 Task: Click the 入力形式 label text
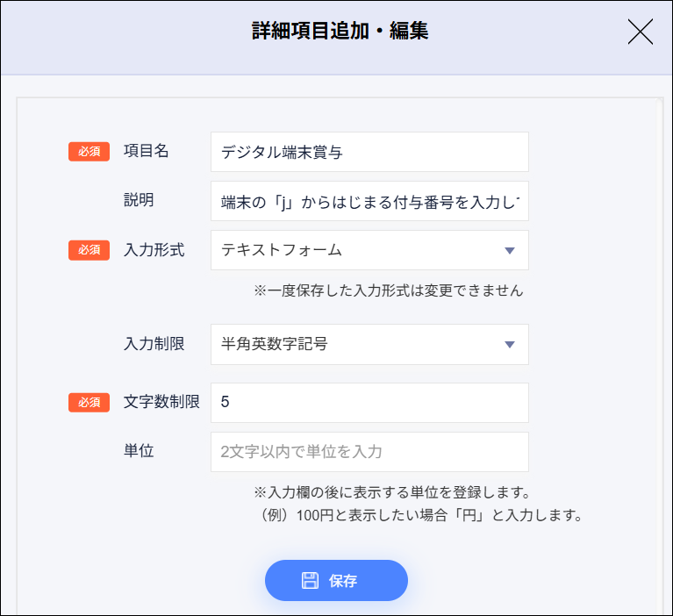(x=154, y=250)
